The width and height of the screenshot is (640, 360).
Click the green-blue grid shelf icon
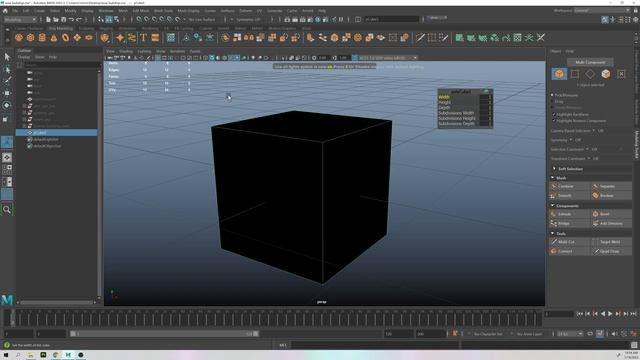171,38
